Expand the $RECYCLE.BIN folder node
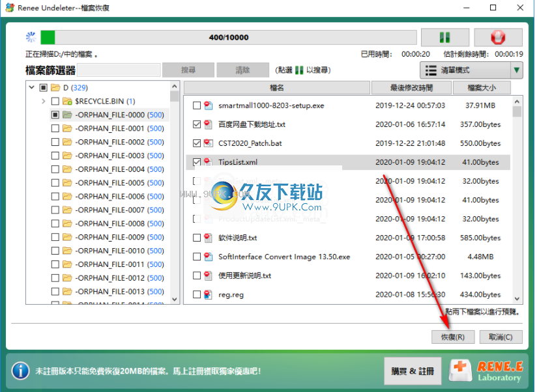This screenshot has width=537, height=392. coord(44,101)
